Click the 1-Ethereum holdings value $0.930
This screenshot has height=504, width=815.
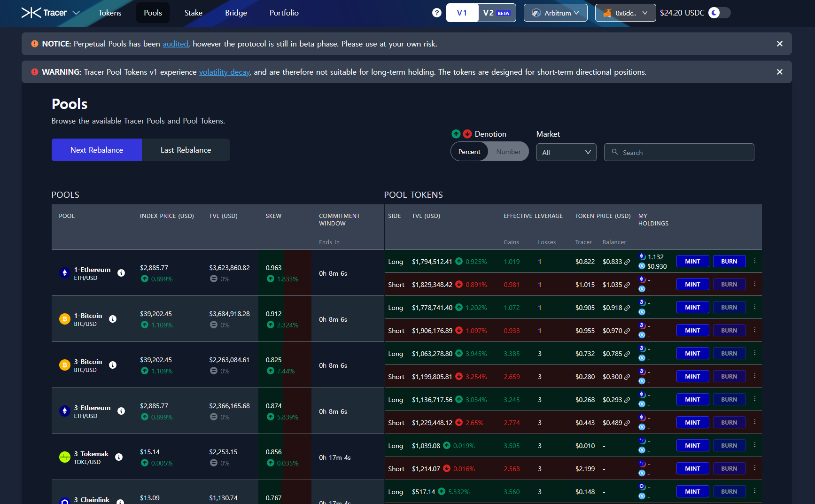(657, 266)
